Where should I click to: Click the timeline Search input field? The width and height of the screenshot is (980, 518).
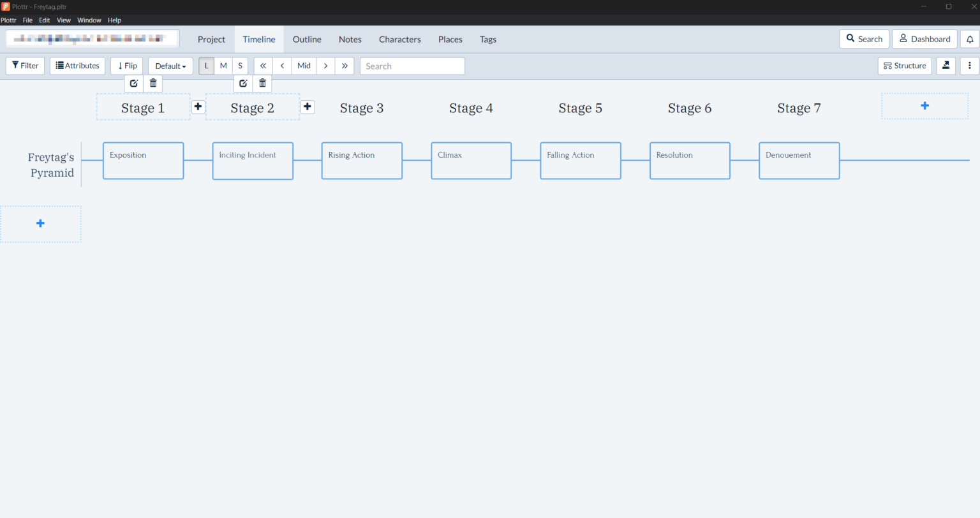(x=412, y=66)
